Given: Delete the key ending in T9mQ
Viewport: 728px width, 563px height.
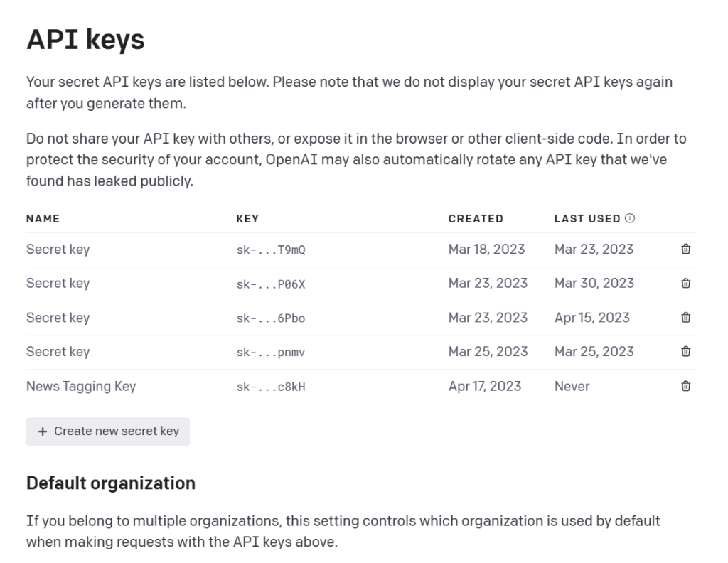Looking at the screenshot, I should (x=685, y=249).
